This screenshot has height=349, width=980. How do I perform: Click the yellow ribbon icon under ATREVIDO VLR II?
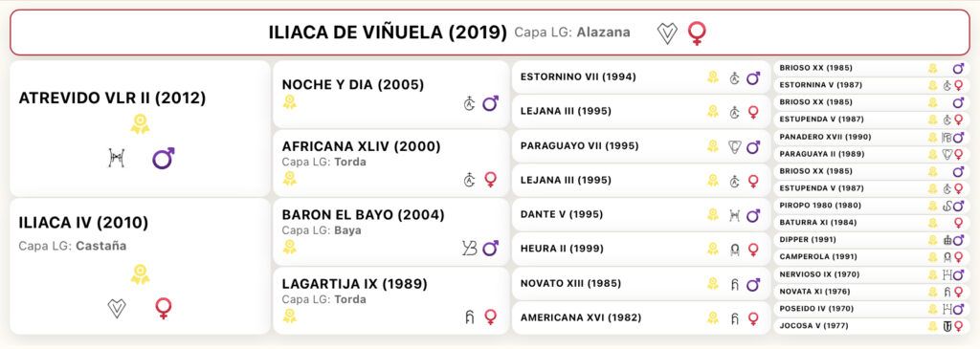[x=140, y=123]
